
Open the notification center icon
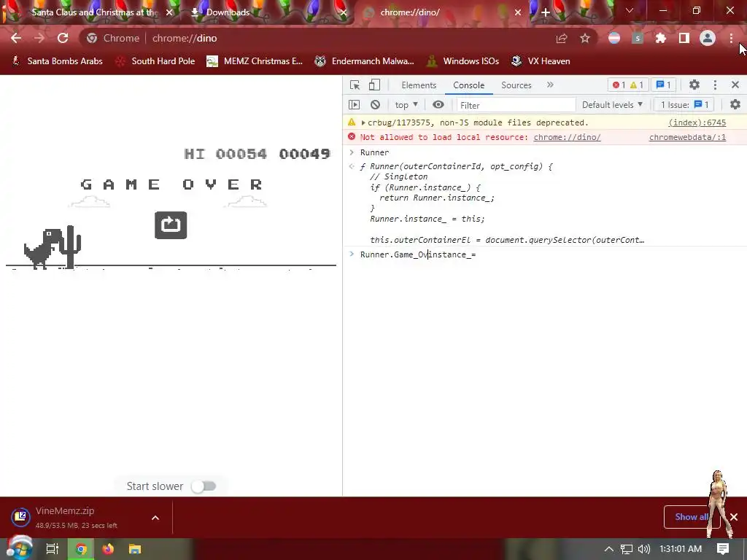[723, 548]
